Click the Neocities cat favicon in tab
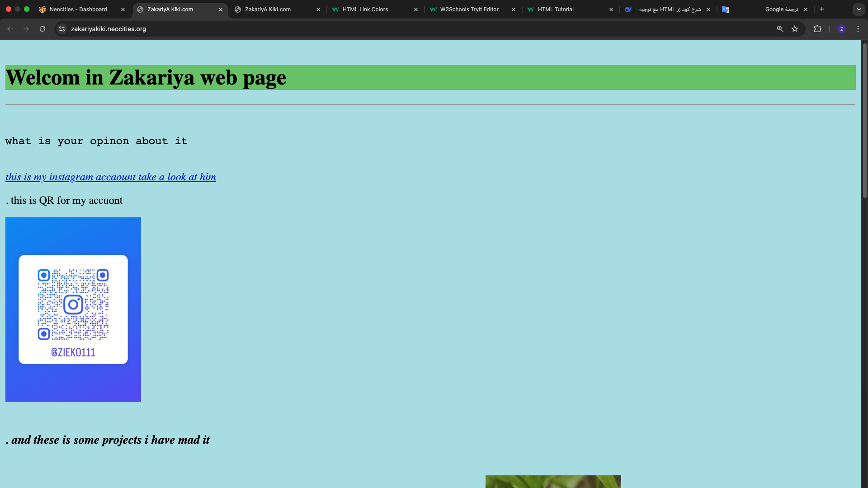 pyautogui.click(x=42, y=9)
